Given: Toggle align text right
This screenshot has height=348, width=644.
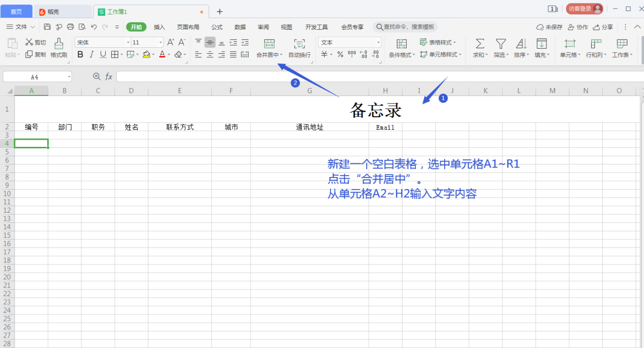Looking at the screenshot, I should [221, 54].
